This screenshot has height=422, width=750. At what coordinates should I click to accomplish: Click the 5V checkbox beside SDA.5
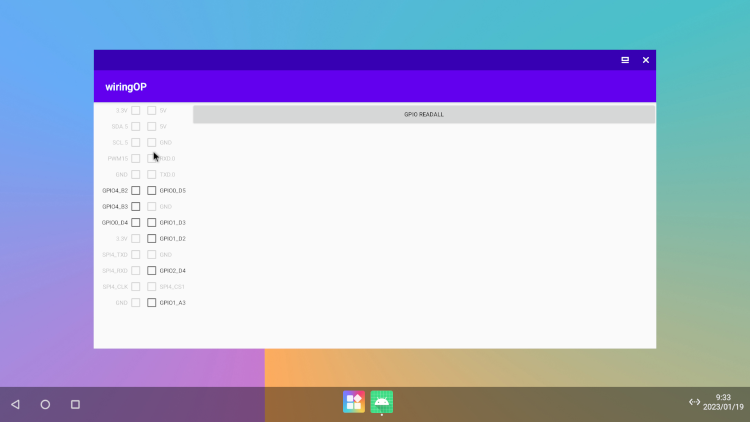152,126
